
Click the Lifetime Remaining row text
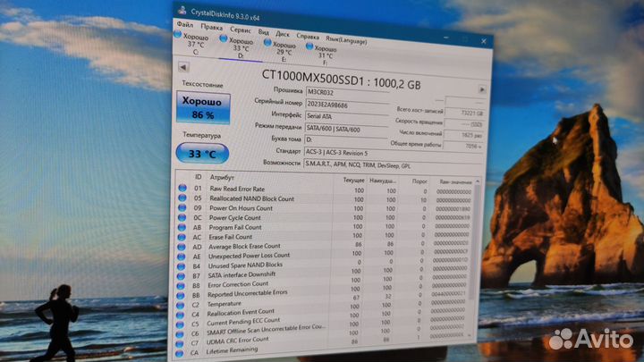232,350
